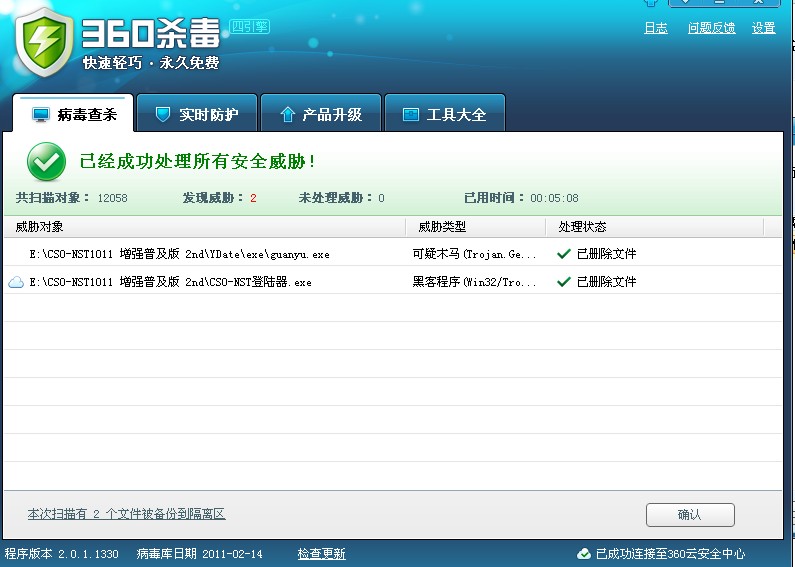Open the 日志 link

(656, 28)
